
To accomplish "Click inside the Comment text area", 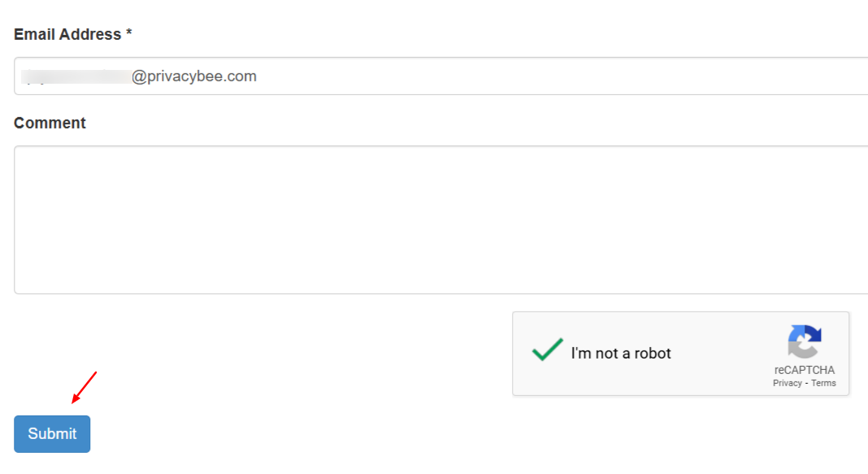I will pos(441,220).
